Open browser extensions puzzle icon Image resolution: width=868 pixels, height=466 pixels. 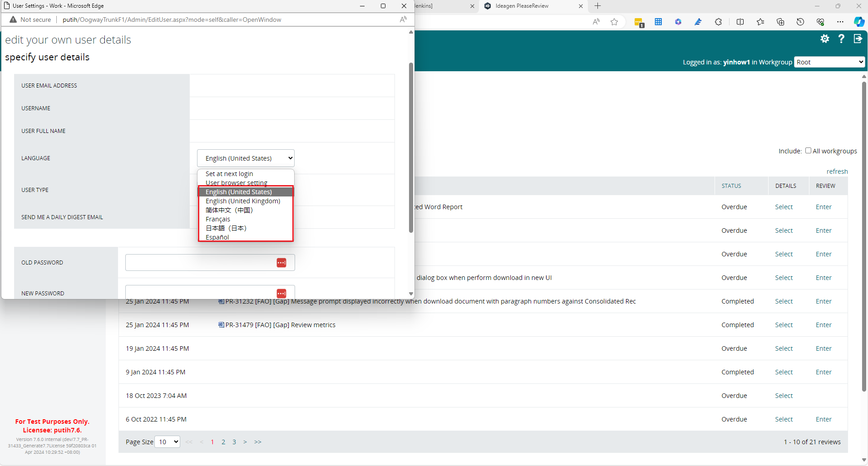[718, 22]
